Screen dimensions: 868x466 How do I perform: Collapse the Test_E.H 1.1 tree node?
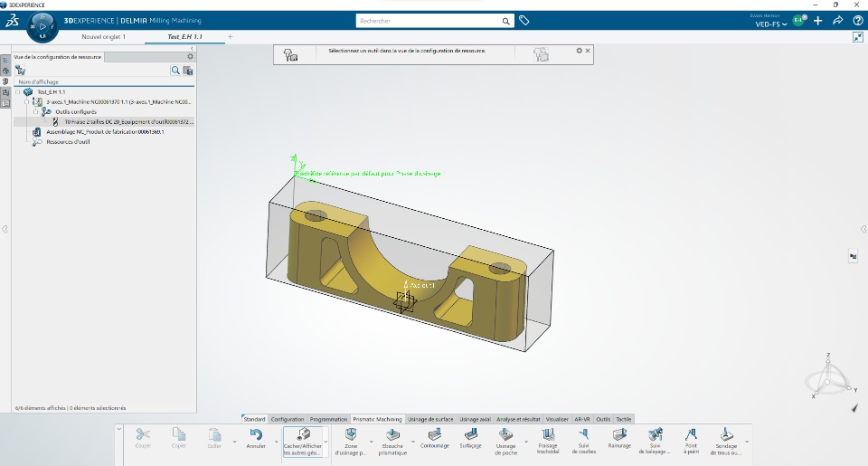(x=18, y=92)
